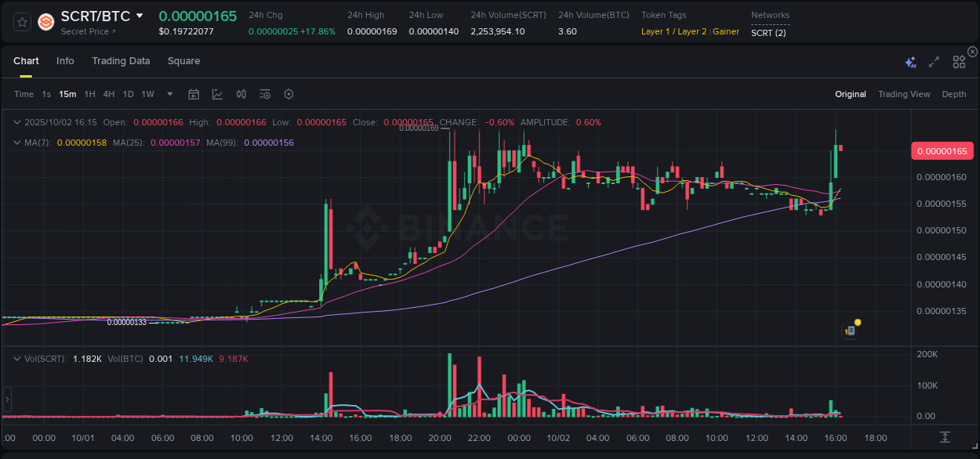
Task: Open the Info tab
Action: 65,61
